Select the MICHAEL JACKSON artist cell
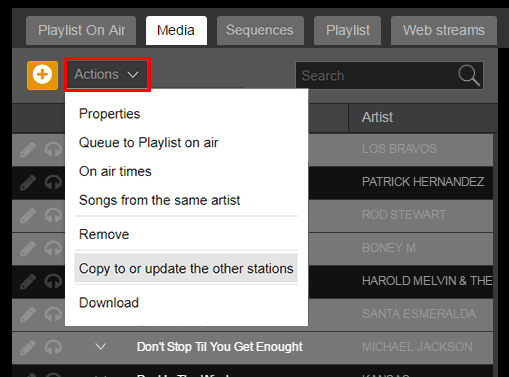This screenshot has height=377, width=509. 417,347
